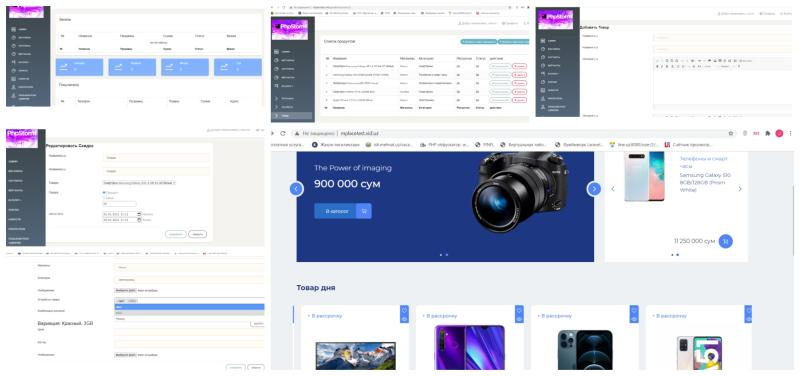Click previous arrow on the camera banner
Image resolution: width=800 pixels, height=376 pixels.
coord(296,189)
